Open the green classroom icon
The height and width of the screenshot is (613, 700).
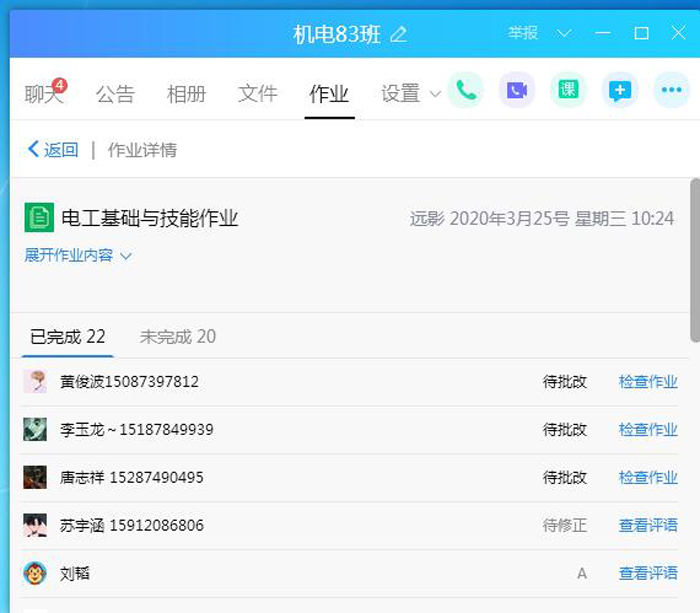568,91
